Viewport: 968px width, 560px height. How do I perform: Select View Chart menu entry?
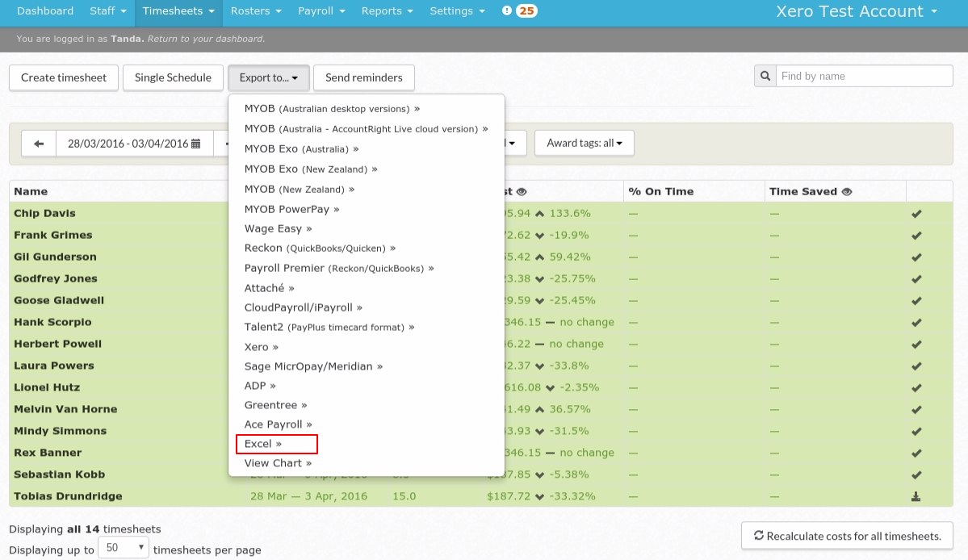pos(278,463)
